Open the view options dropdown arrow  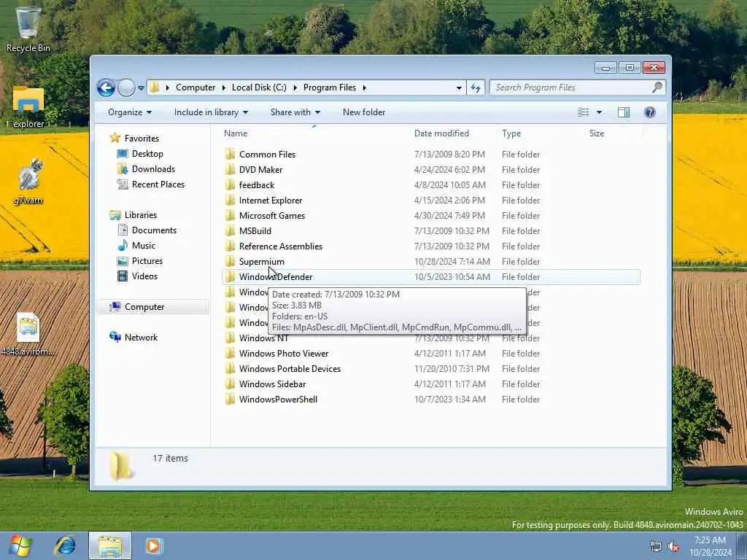599,112
